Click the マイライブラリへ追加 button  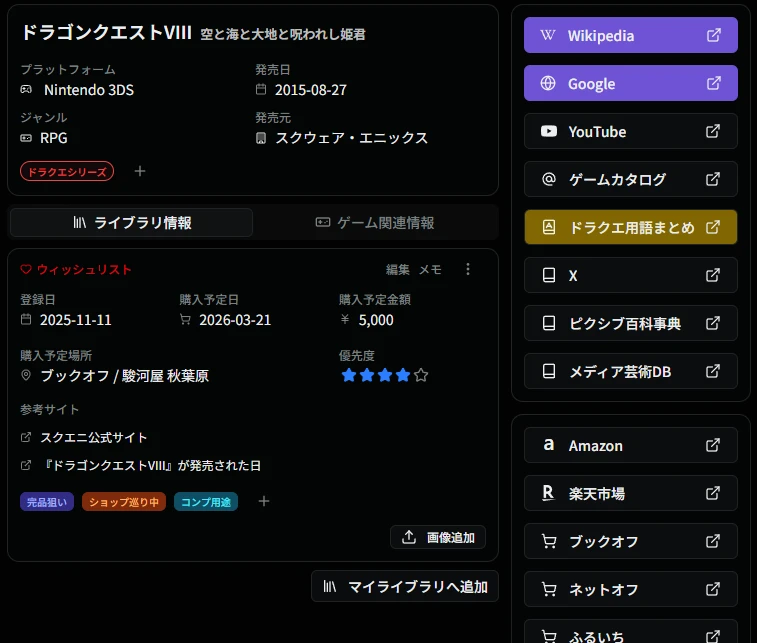point(405,587)
